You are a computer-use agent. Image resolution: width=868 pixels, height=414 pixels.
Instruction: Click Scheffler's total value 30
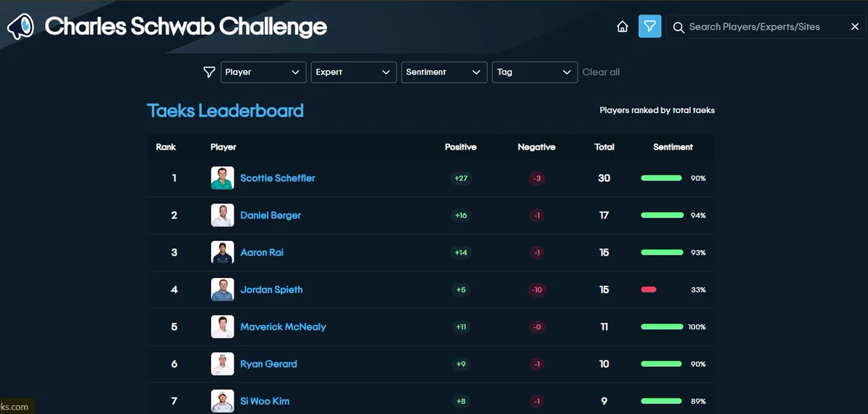[604, 178]
